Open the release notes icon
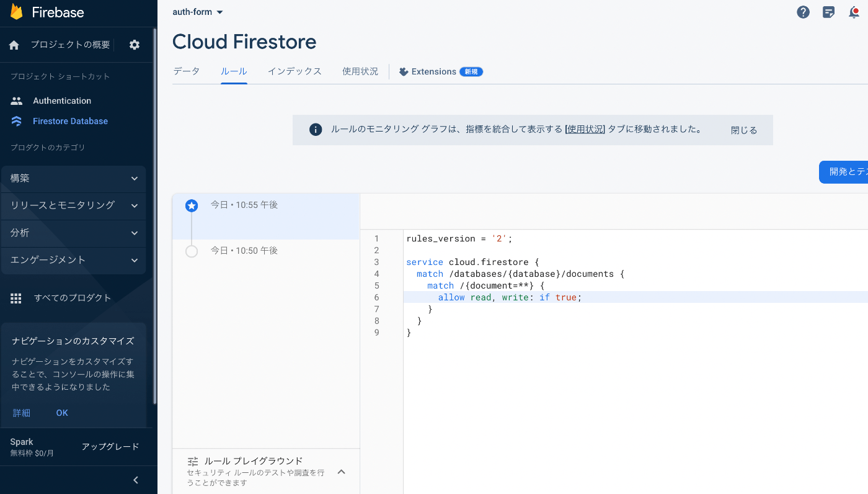Viewport: 868px width, 494px height. 828,12
